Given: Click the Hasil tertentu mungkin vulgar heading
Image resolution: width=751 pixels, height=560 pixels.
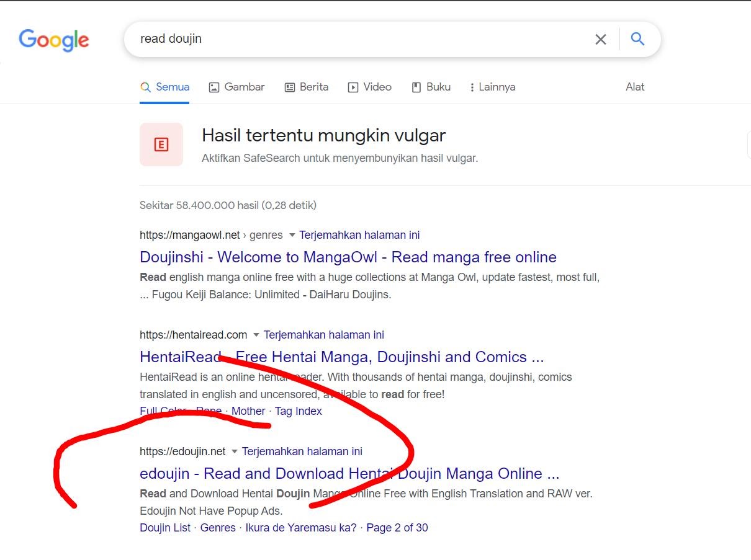Looking at the screenshot, I should tap(324, 135).
